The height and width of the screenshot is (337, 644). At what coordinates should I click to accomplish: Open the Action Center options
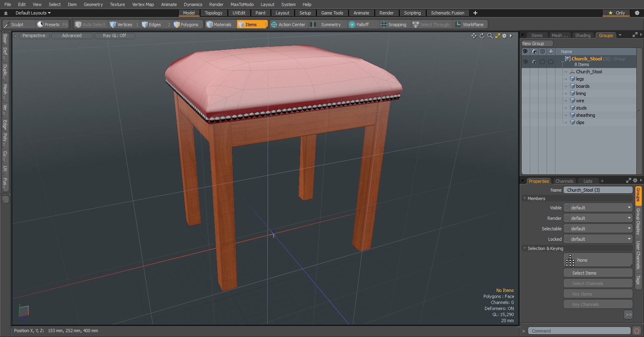[288, 25]
